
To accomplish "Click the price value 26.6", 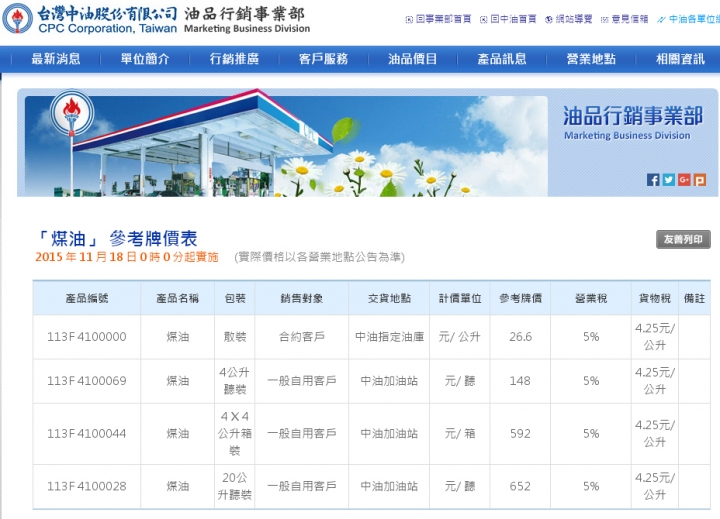I will click(x=520, y=337).
